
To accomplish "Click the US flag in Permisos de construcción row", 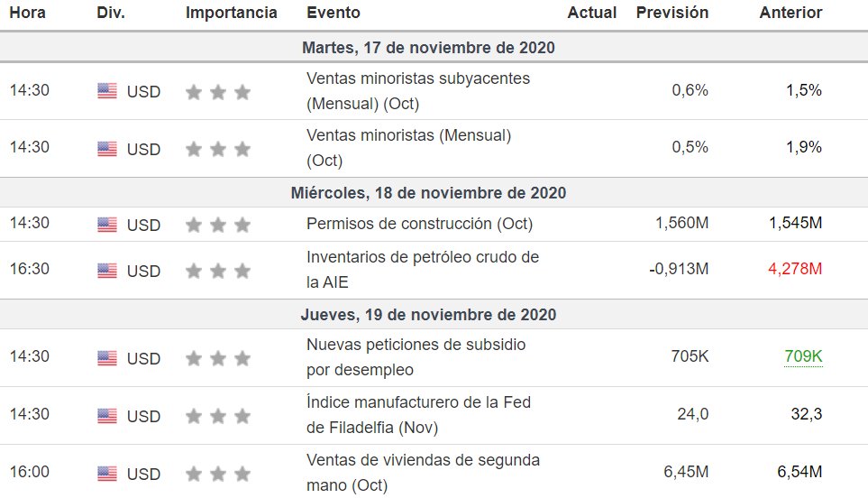I will tap(107, 225).
